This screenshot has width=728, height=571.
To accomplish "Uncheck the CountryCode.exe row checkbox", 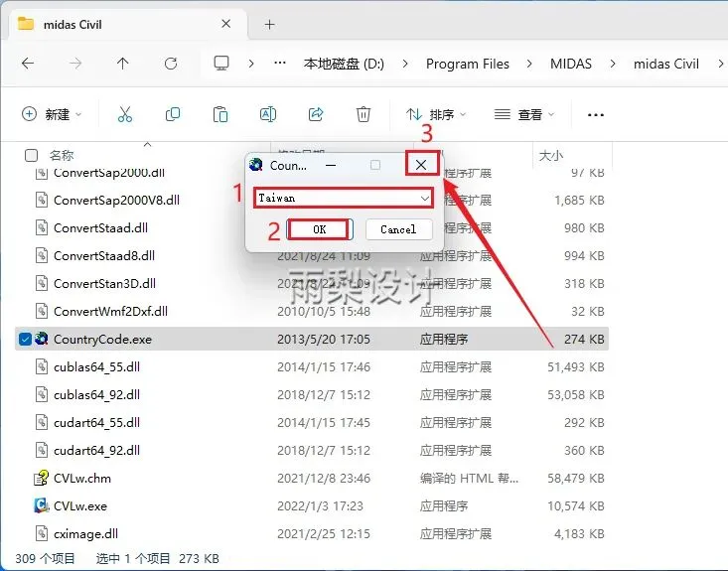I will tap(25, 339).
